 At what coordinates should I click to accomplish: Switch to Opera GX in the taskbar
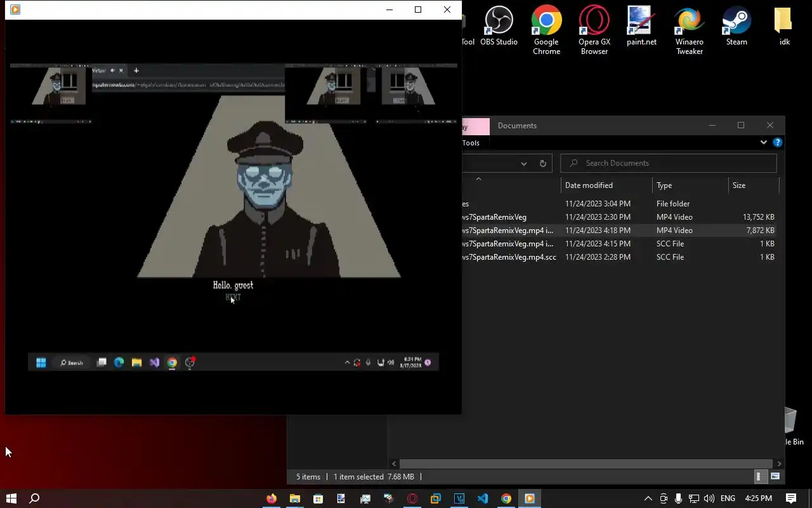pos(412,498)
